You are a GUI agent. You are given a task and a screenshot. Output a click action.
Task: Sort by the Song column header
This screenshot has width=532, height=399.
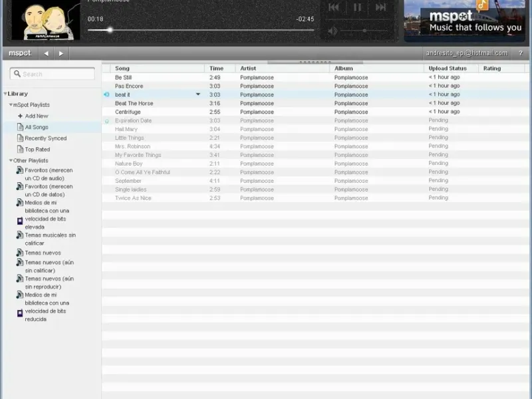[158, 68]
